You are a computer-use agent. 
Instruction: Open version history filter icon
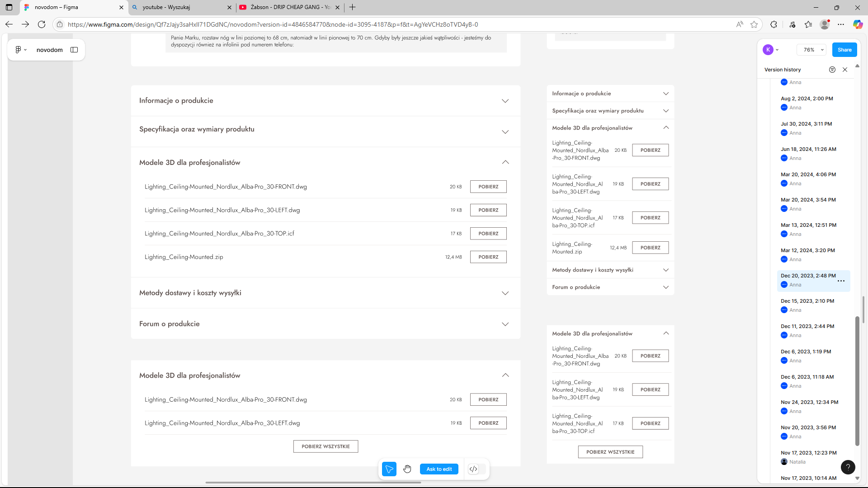[832, 70]
